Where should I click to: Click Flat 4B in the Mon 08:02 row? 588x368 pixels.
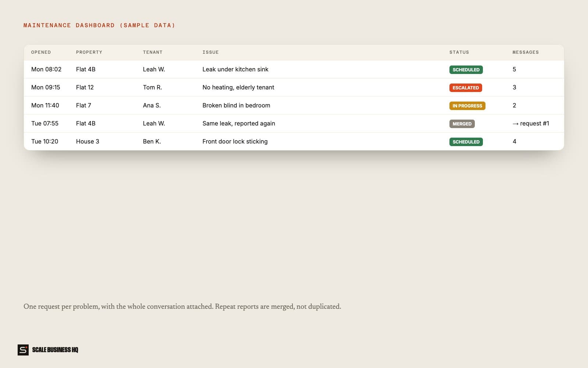pyautogui.click(x=86, y=69)
